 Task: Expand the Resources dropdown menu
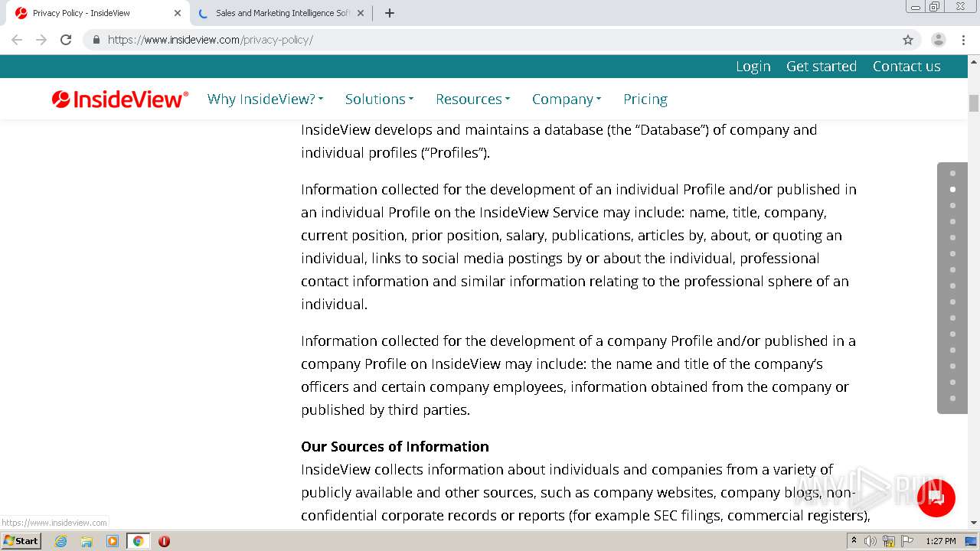click(472, 99)
